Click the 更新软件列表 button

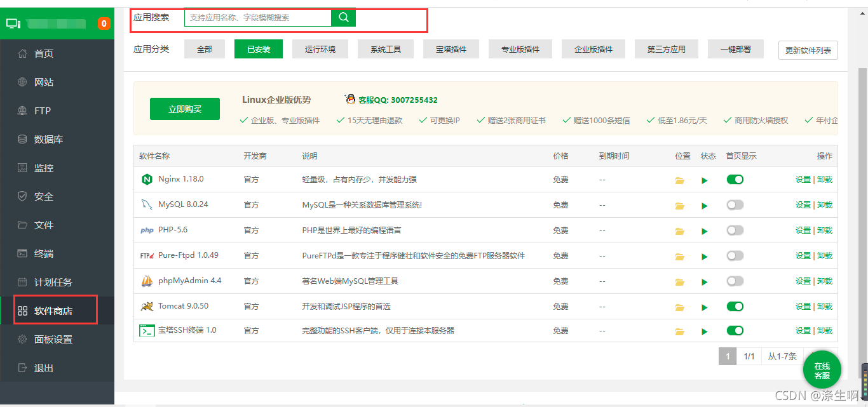(808, 50)
